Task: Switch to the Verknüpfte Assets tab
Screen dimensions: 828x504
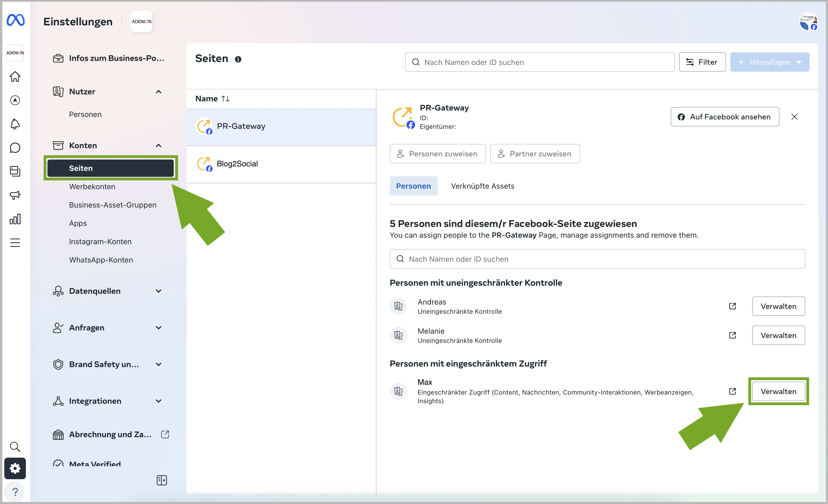Action: coord(483,186)
